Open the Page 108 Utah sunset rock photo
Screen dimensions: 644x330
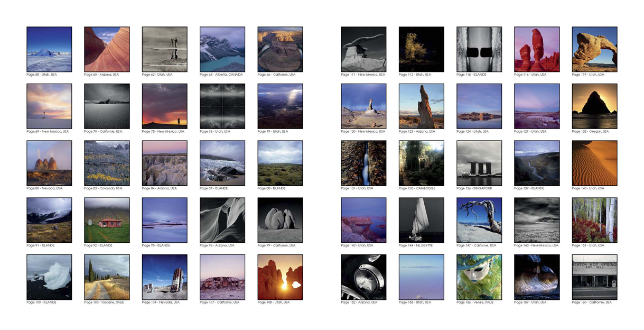click(280, 277)
